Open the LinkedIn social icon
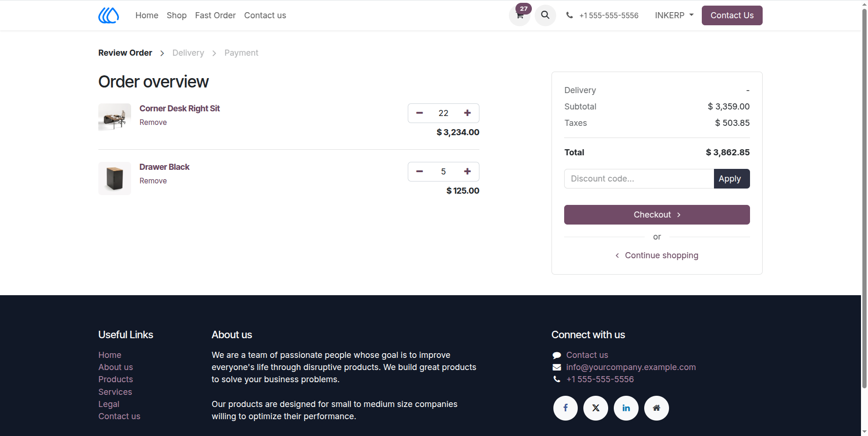Image resolution: width=868 pixels, height=436 pixels. tap(626, 408)
